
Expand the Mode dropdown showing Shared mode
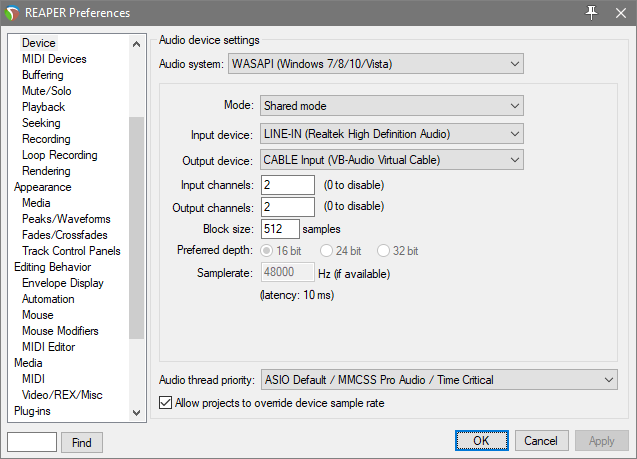tap(392, 106)
